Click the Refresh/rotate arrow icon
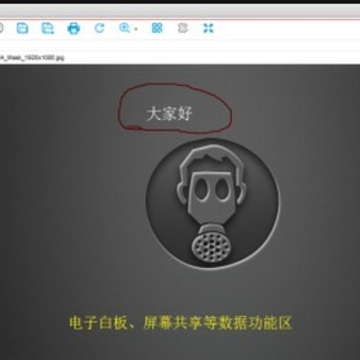360x360 pixels. click(99, 28)
